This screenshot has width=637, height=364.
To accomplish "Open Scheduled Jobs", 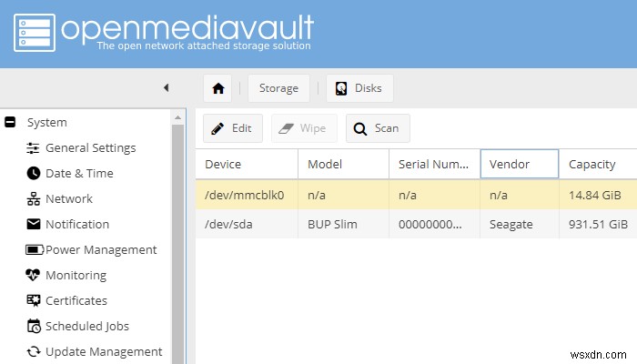I will (x=87, y=326).
